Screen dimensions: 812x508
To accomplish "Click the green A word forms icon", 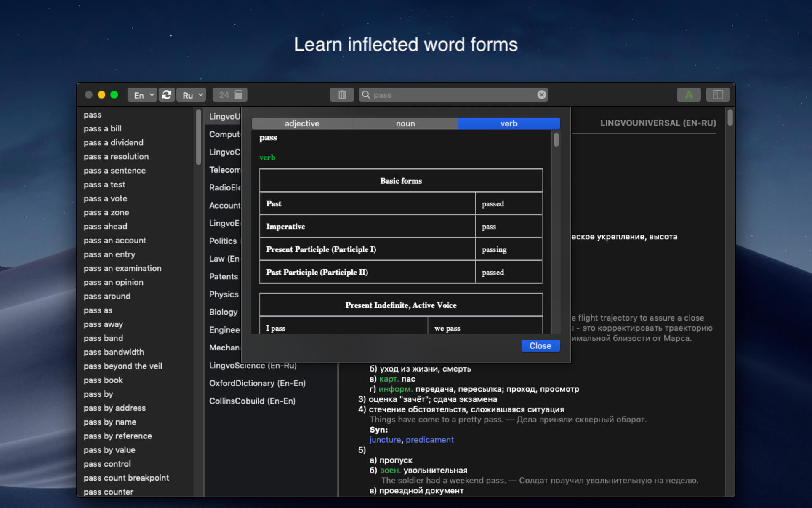I will pos(688,95).
